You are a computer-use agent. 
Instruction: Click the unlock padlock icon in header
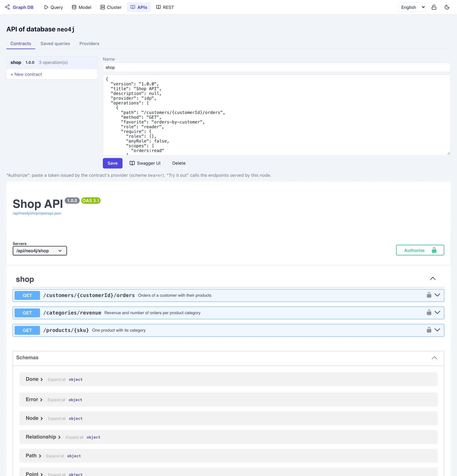[x=434, y=7]
